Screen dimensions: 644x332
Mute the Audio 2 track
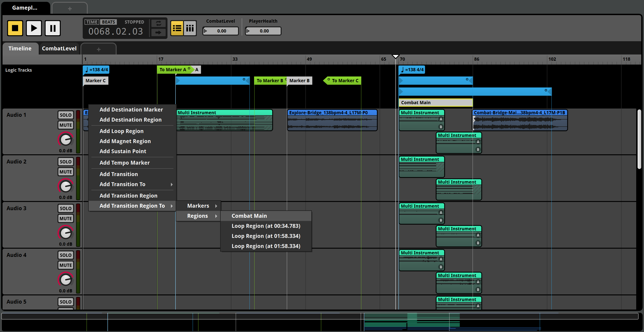[66, 172]
